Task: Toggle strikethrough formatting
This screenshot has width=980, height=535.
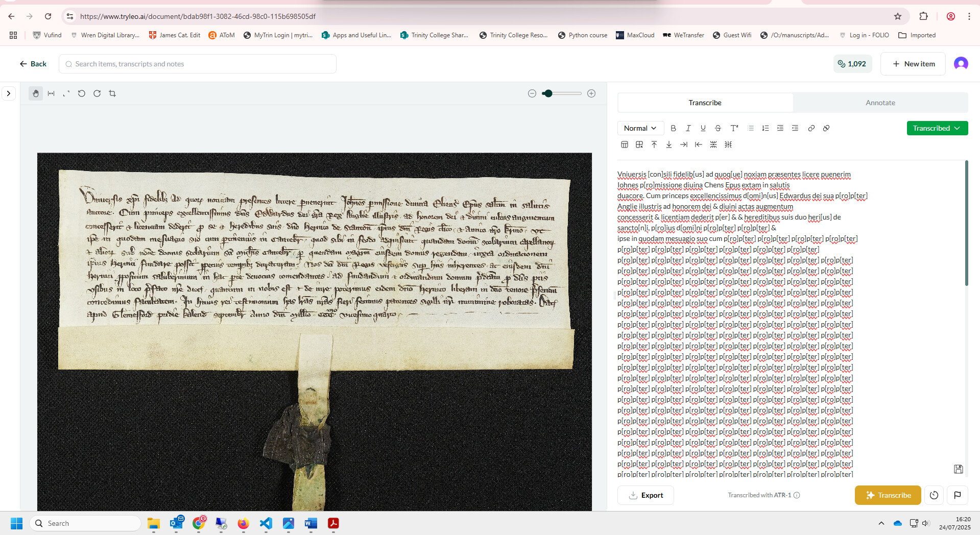Action: pyautogui.click(x=718, y=128)
